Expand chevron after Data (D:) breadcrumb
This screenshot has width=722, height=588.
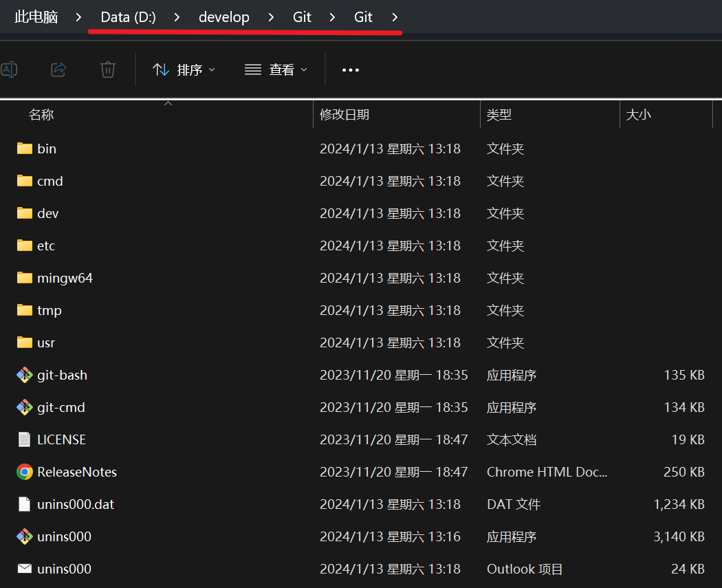177,17
